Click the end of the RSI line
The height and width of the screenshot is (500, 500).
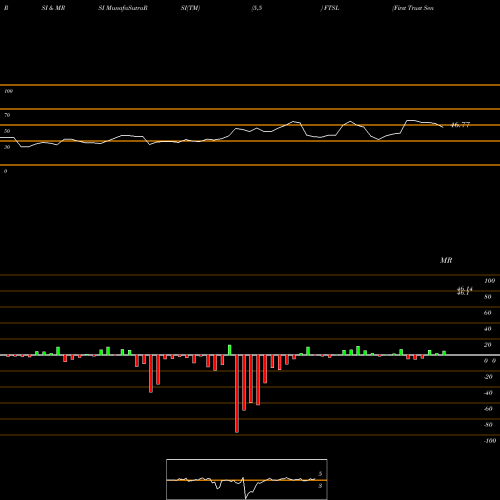443,127
